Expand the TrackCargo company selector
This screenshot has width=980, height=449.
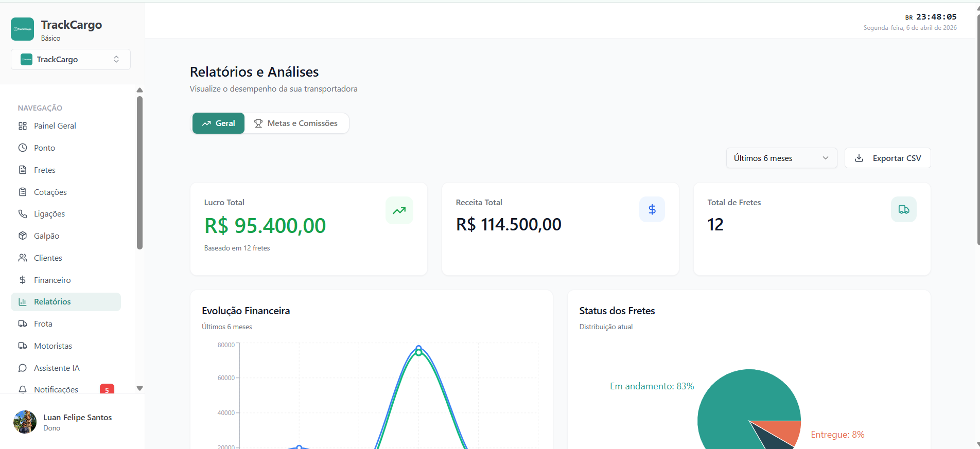[71, 60]
